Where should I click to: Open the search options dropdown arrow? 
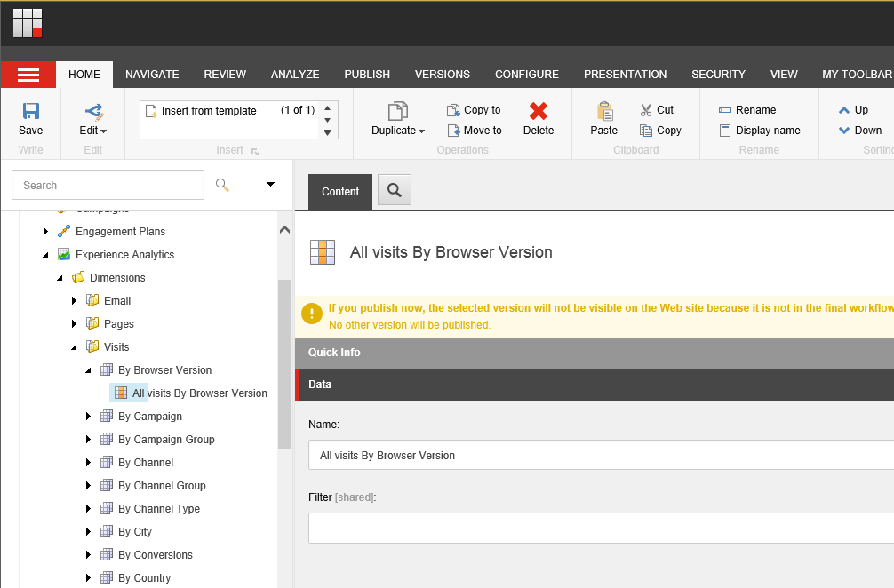point(270,185)
